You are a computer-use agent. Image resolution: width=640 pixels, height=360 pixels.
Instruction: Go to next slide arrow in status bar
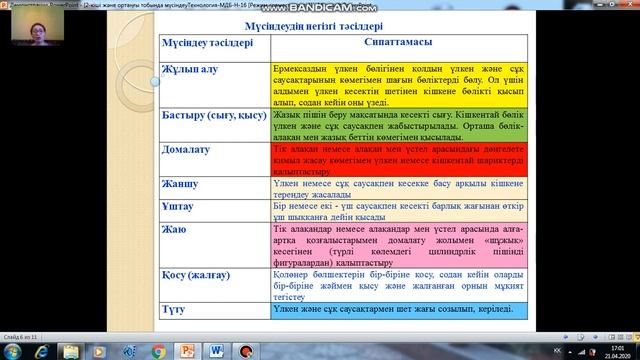596,337
